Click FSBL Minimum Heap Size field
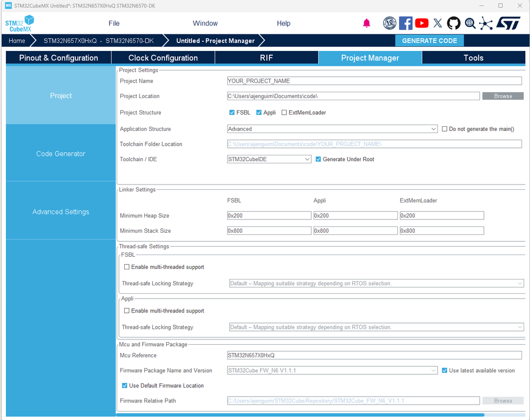Viewport: 530px width, 420px height. click(269, 215)
